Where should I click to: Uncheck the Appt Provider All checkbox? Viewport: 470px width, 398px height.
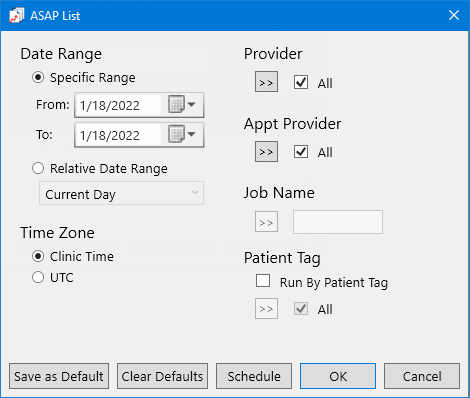coord(301,152)
